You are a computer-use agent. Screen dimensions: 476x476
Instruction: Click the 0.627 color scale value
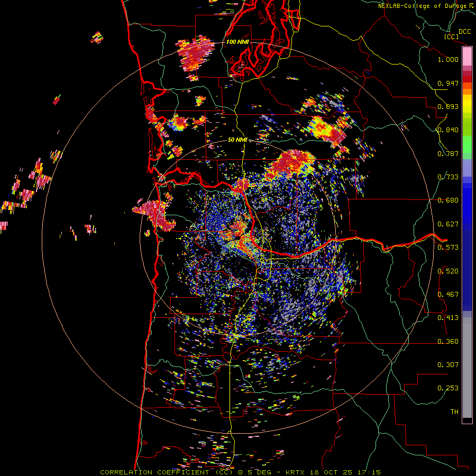tap(448, 224)
